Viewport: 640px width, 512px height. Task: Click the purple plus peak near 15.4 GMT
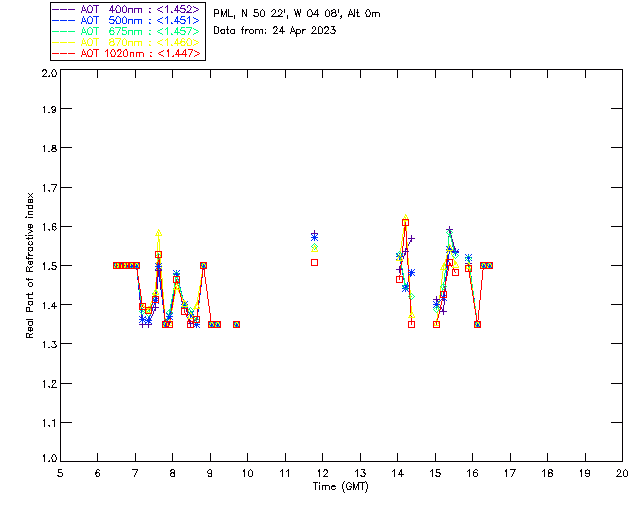pyautogui.click(x=449, y=230)
